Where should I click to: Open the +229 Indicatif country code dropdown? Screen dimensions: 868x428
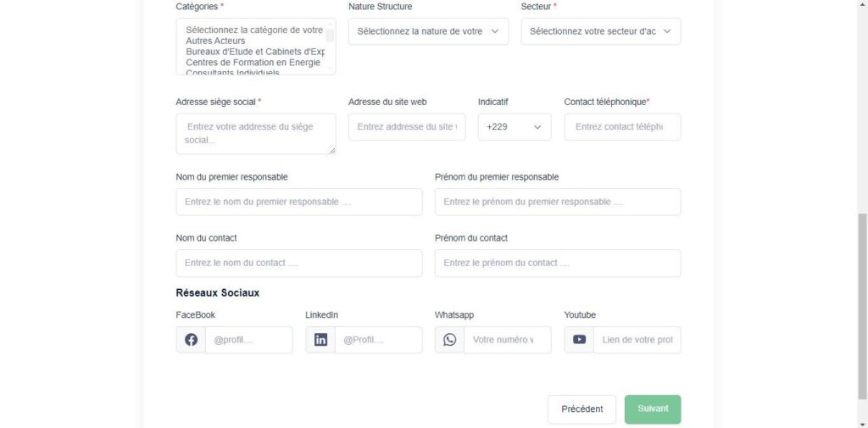tap(515, 127)
